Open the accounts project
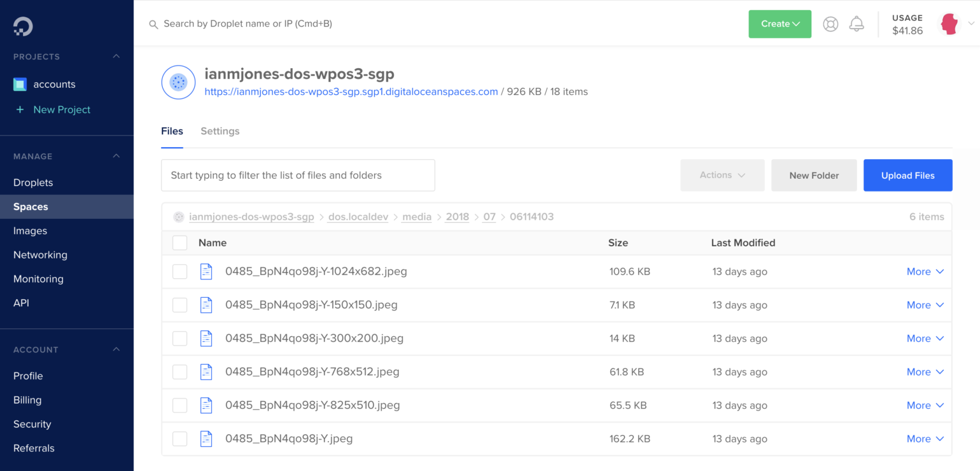The image size is (980, 471). click(54, 84)
